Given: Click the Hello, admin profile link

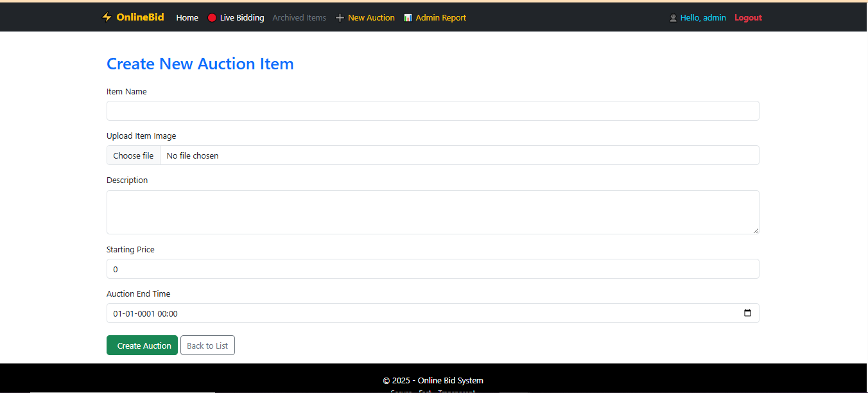Looking at the screenshot, I should 703,18.
